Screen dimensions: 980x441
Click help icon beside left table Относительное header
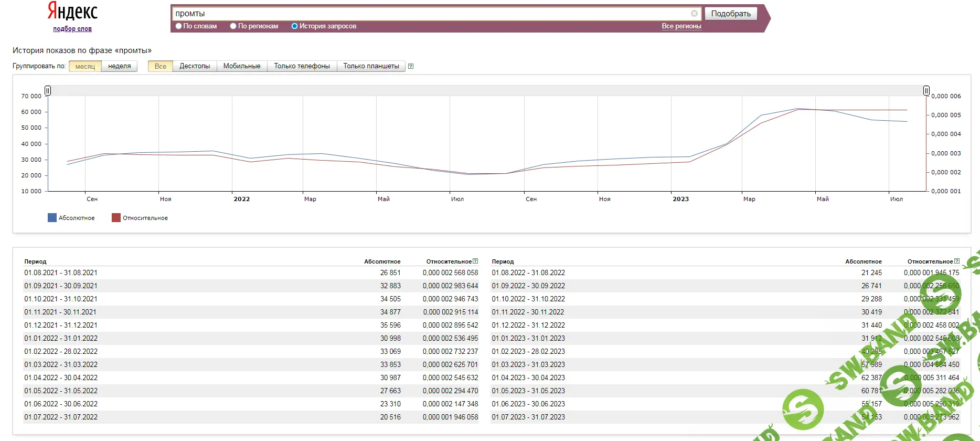click(475, 261)
